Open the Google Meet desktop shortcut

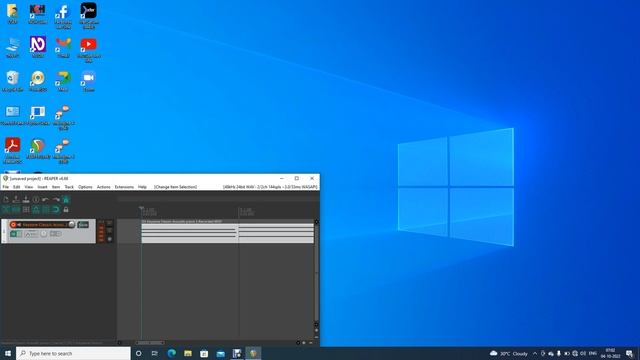pos(63,81)
